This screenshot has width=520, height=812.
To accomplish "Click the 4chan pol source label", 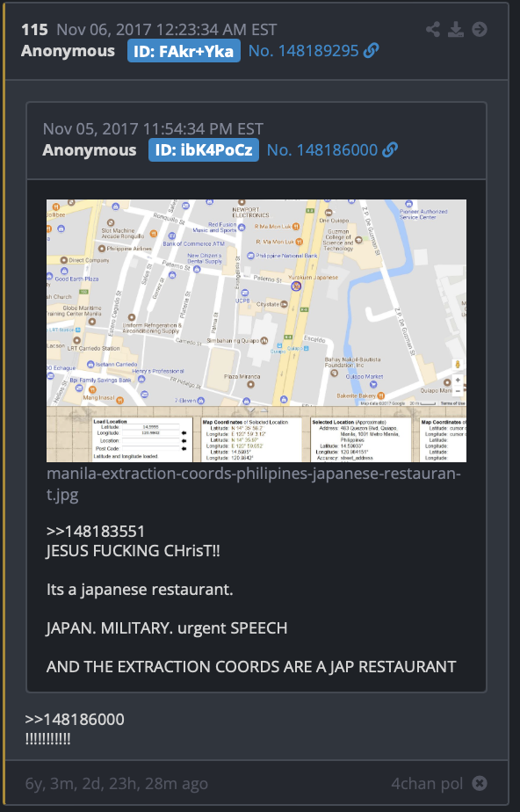I will click(x=427, y=784).
